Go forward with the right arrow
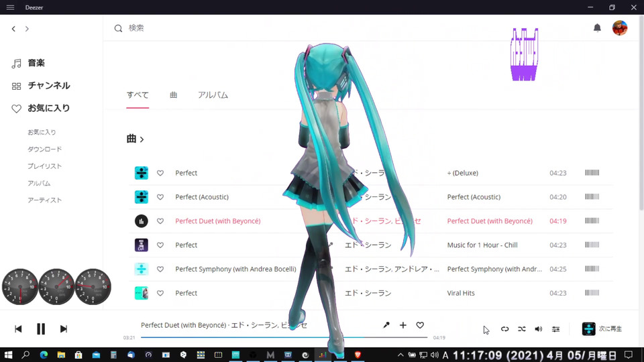The height and width of the screenshot is (362, 644). tap(27, 29)
